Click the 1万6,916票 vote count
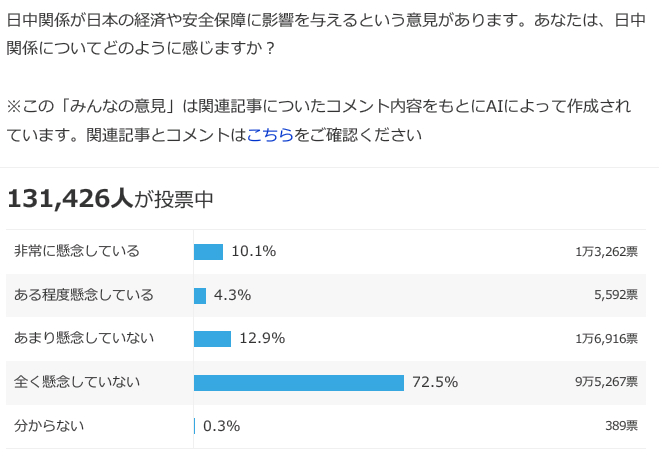Viewport: 663px width, 465px height. (x=606, y=339)
